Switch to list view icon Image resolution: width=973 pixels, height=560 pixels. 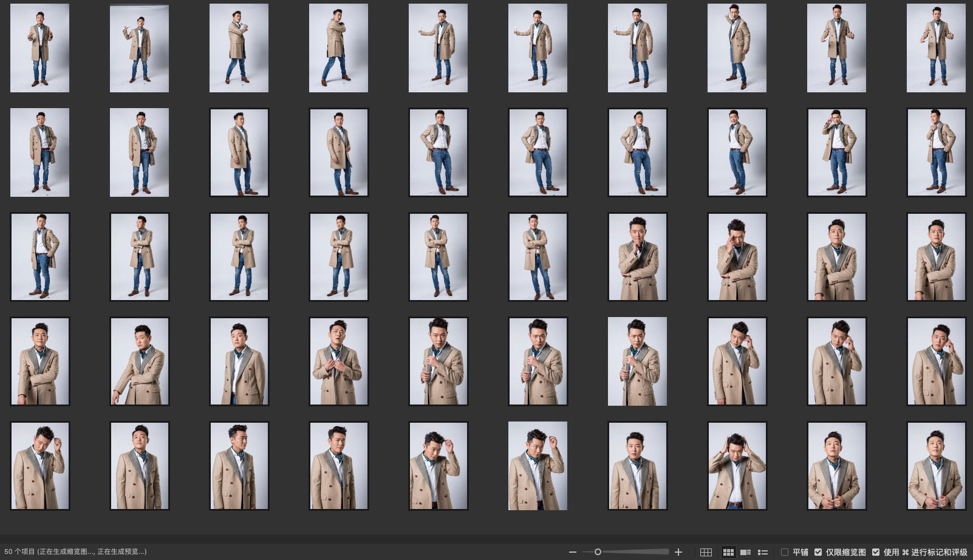click(x=763, y=552)
